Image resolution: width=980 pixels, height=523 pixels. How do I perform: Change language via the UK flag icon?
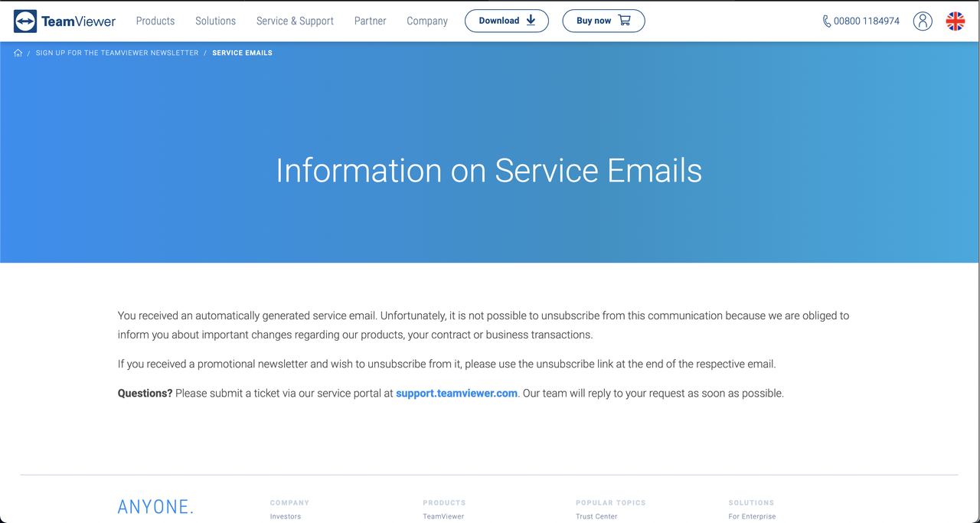[x=955, y=21]
